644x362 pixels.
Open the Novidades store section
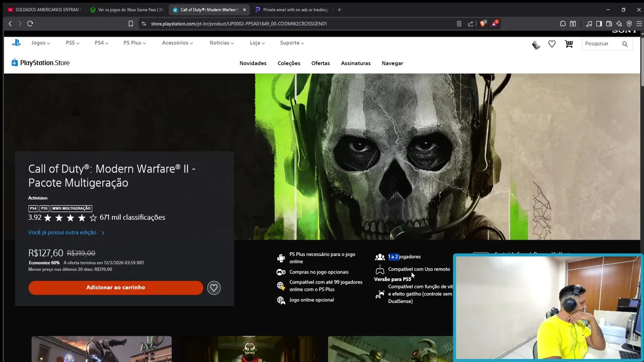253,63
